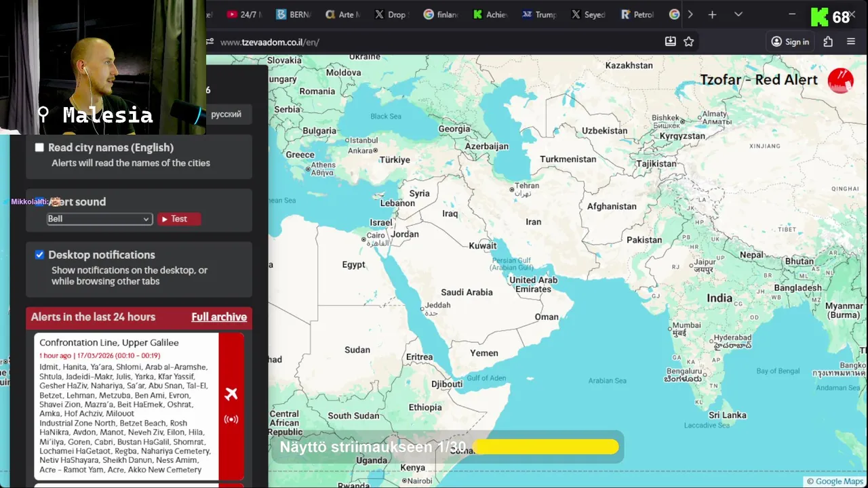Switch to the Trump tab

pyautogui.click(x=539, y=14)
